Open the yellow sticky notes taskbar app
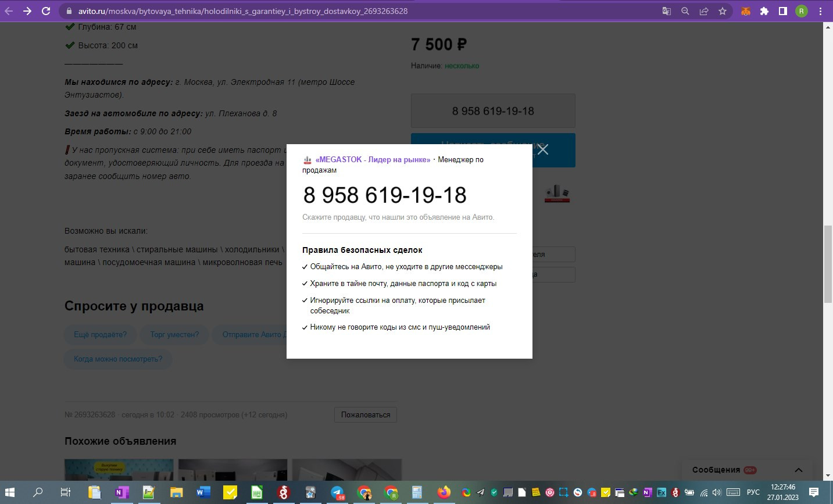The image size is (833, 504). click(x=231, y=493)
